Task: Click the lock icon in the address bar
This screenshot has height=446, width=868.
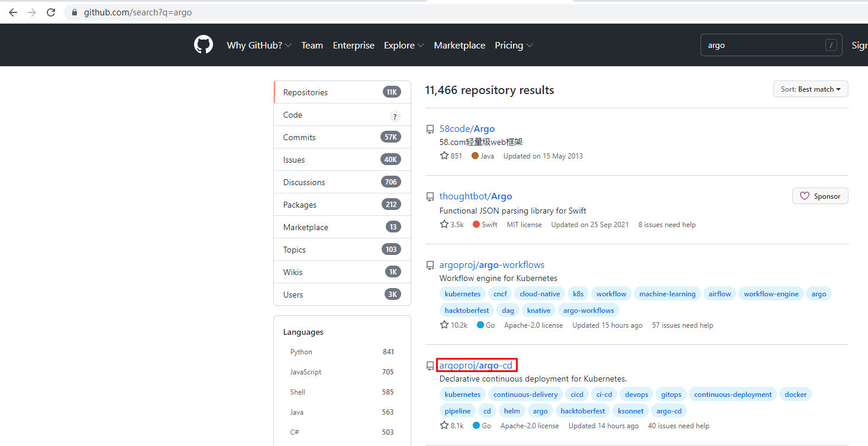Action: click(x=75, y=12)
